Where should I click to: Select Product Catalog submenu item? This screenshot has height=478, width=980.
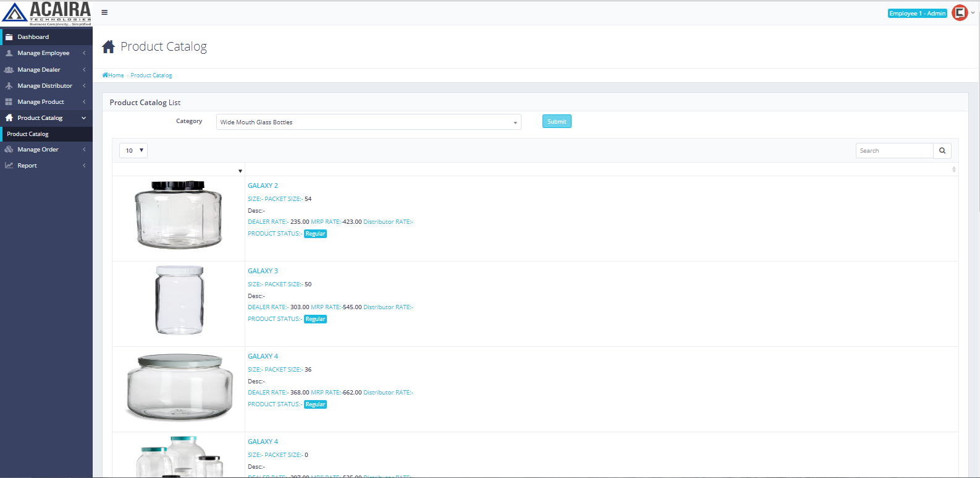click(28, 134)
